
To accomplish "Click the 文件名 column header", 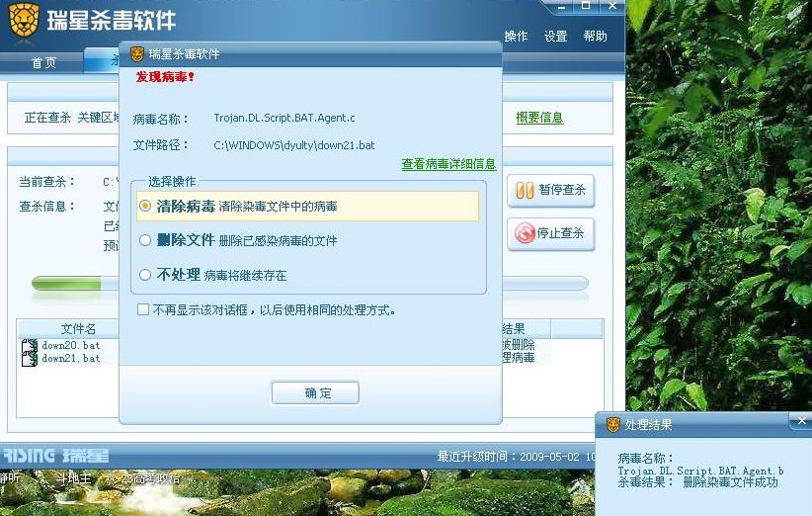I will pos(78,329).
